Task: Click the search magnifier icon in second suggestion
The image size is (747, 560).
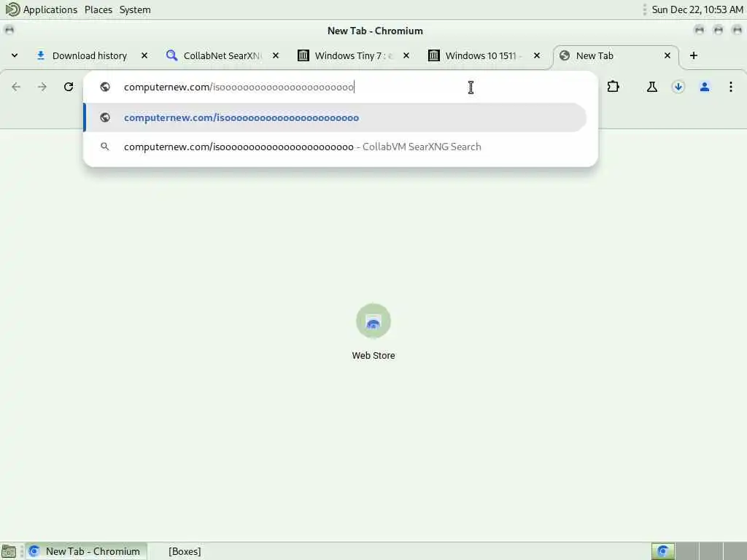Action: click(105, 147)
